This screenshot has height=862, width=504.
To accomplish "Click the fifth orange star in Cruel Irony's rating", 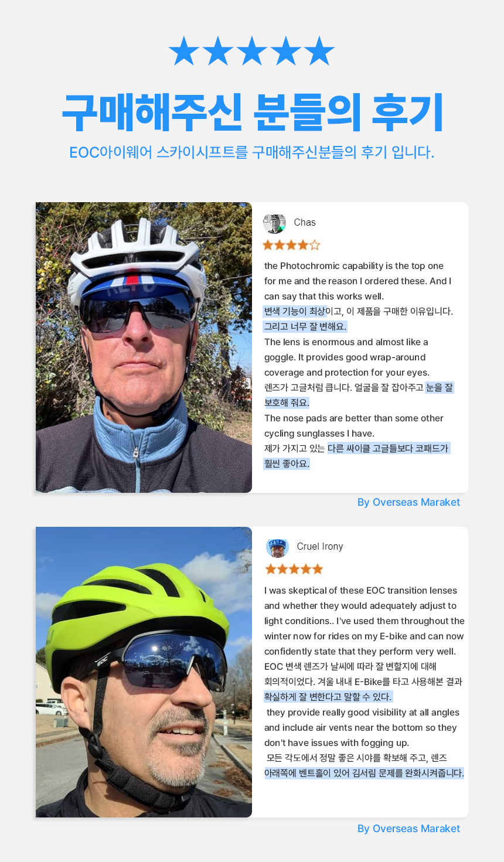I will coord(318,569).
